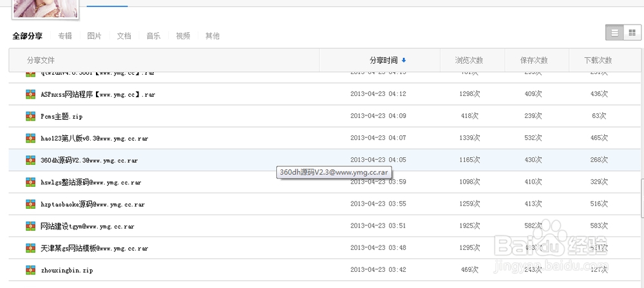Image resolution: width=644 pixels, height=288 pixels.
Task: Switch to the 文档 tab
Action: 124,36
